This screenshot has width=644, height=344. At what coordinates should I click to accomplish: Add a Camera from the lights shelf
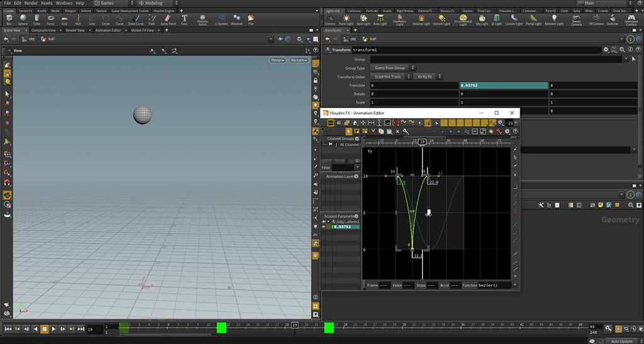point(330,19)
